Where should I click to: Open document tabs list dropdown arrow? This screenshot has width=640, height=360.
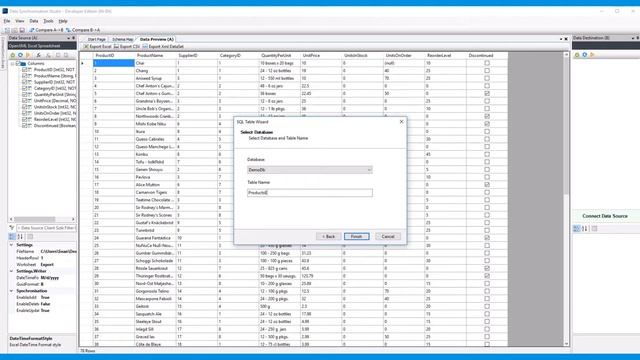(x=561, y=39)
